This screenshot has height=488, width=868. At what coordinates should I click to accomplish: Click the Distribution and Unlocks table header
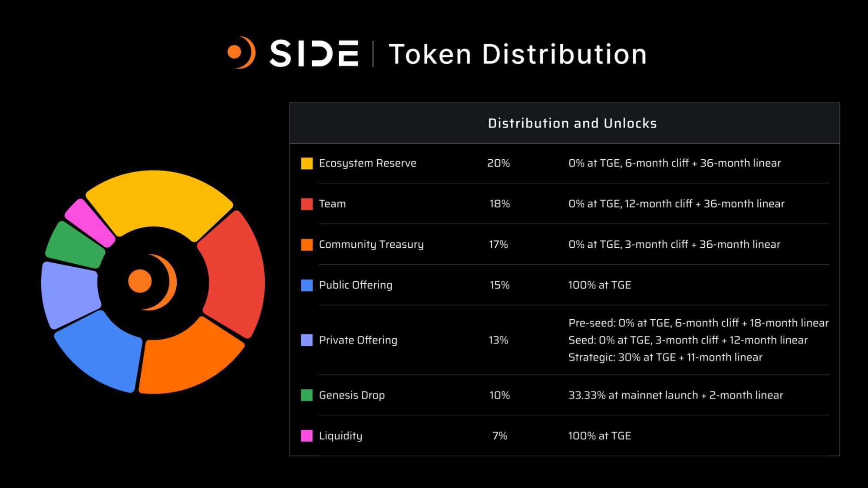[x=572, y=124]
